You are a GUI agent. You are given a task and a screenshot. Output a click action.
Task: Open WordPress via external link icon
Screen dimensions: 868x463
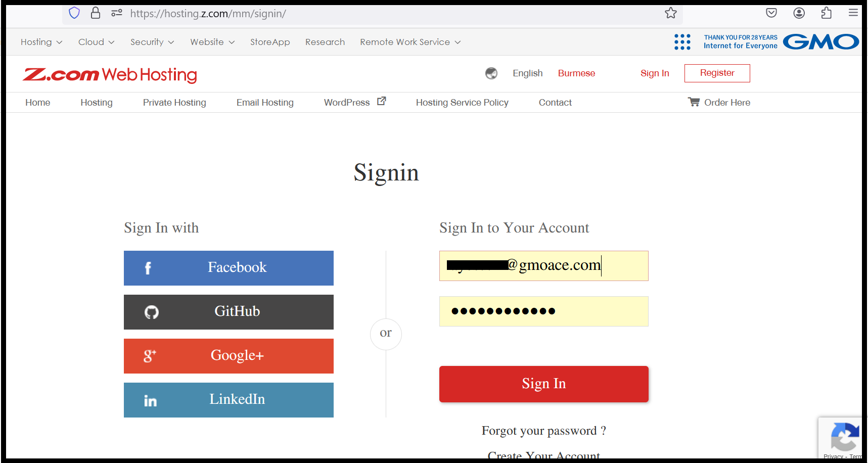(382, 100)
